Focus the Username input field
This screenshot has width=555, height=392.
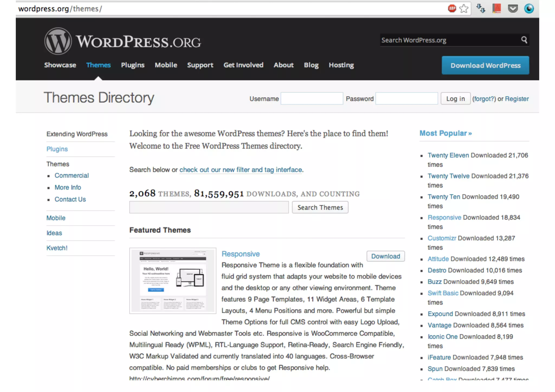312,99
